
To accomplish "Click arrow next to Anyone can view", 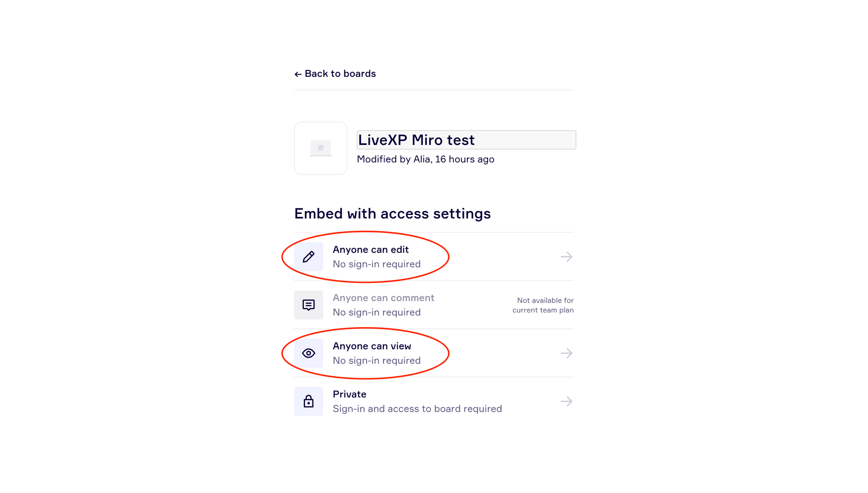I will [x=566, y=353].
